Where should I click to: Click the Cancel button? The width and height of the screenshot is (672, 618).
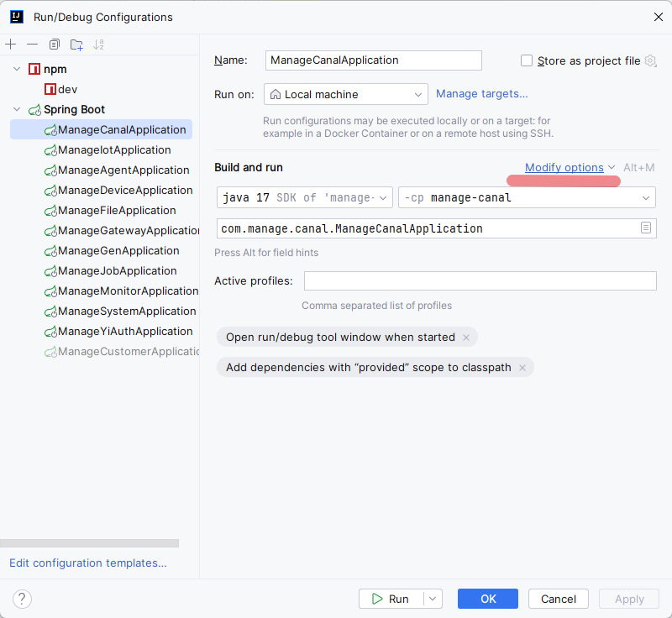click(x=558, y=599)
